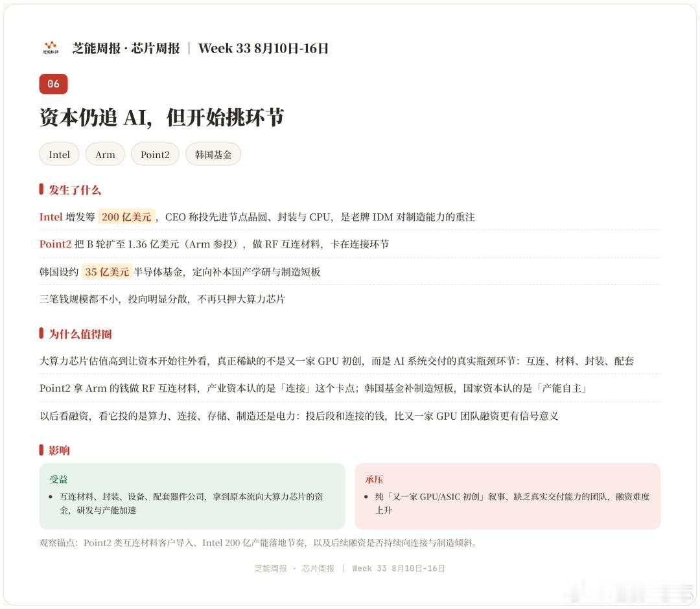Viewport: 700px width, 609px height.
Task: Select the Point2 tag pill
Action: coord(155,154)
